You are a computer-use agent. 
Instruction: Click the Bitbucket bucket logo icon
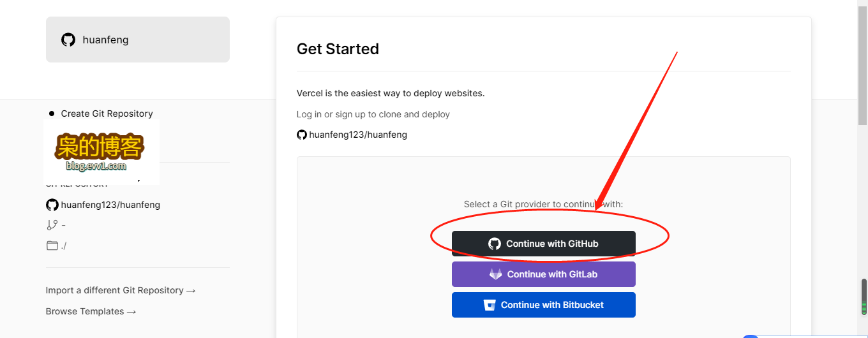(x=490, y=305)
